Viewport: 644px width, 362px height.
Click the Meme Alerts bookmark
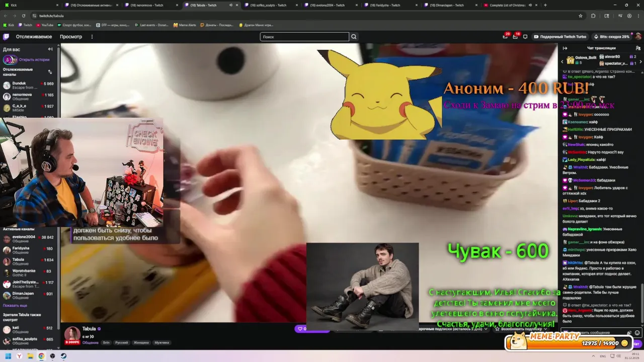(x=185, y=25)
